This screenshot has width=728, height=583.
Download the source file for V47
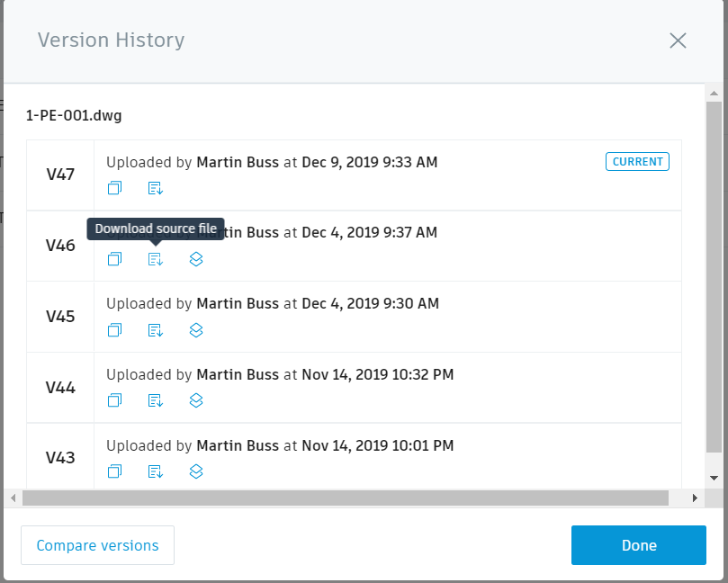155,188
